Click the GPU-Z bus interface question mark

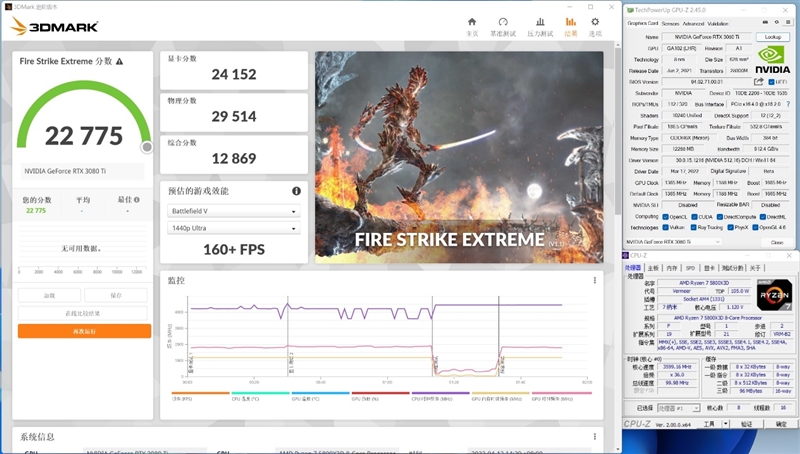pyautogui.click(x=788, y=104)
